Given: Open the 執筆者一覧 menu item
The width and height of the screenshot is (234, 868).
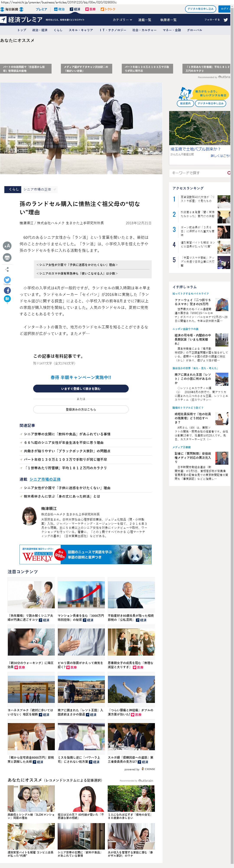Looking at the screenshot, I should 168,20.
